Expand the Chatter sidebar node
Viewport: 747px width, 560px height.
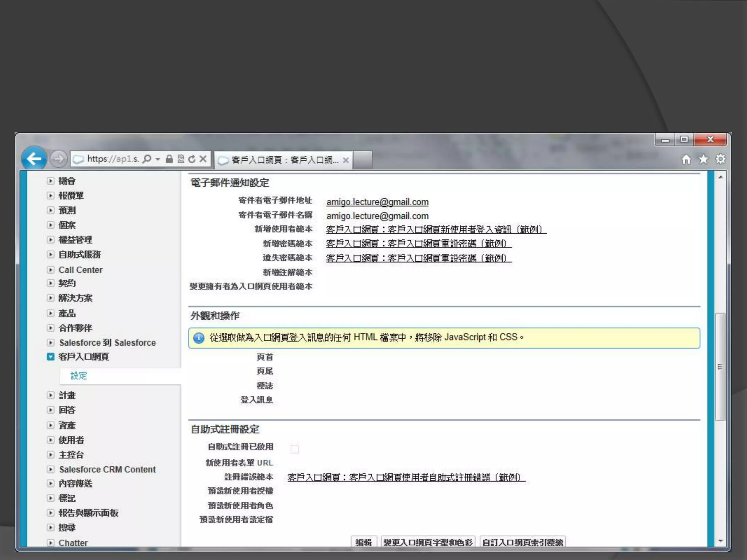[51, 542]
